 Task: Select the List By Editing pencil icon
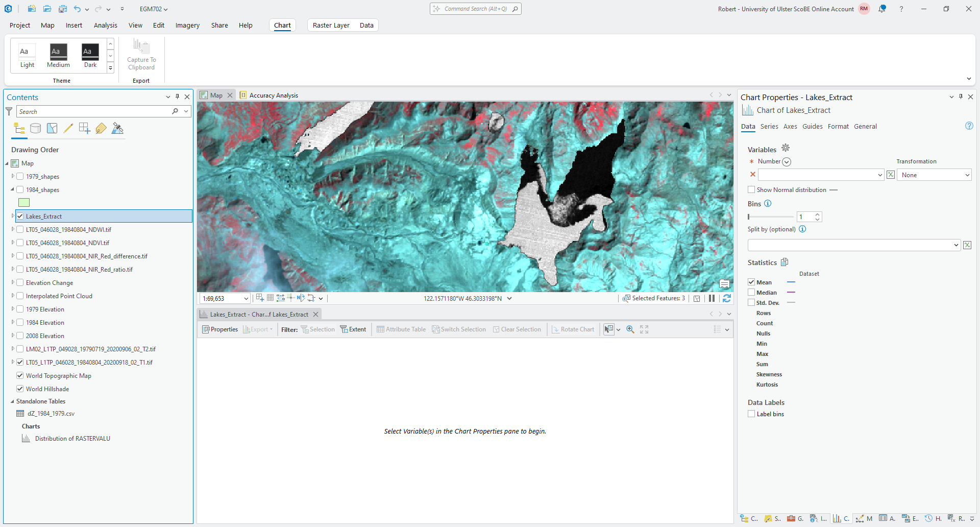pos(68,129)
